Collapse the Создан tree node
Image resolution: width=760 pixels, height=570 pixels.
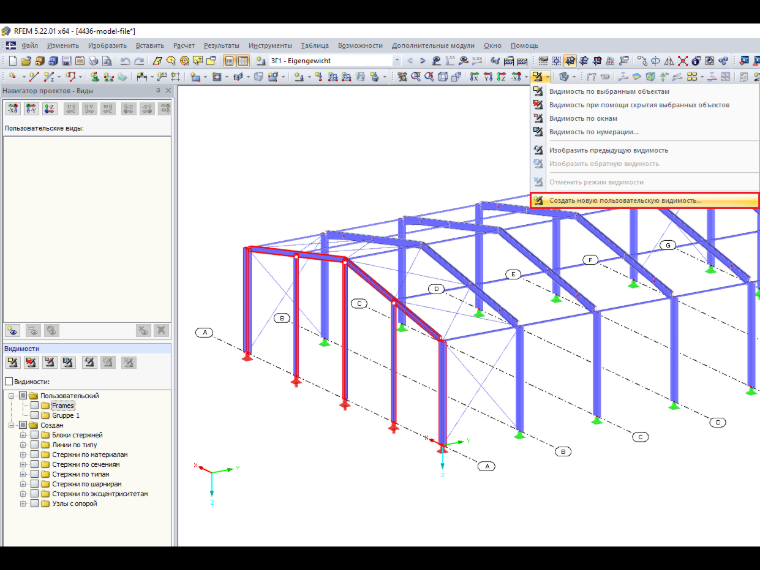pyautogui.click(x=11, y=425)
